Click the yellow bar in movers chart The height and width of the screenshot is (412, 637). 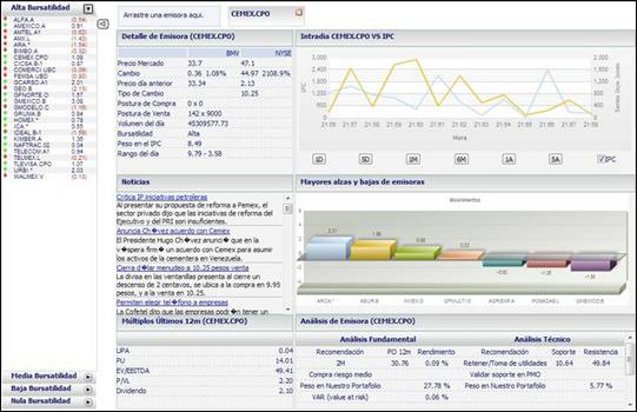tap(373, 250)
